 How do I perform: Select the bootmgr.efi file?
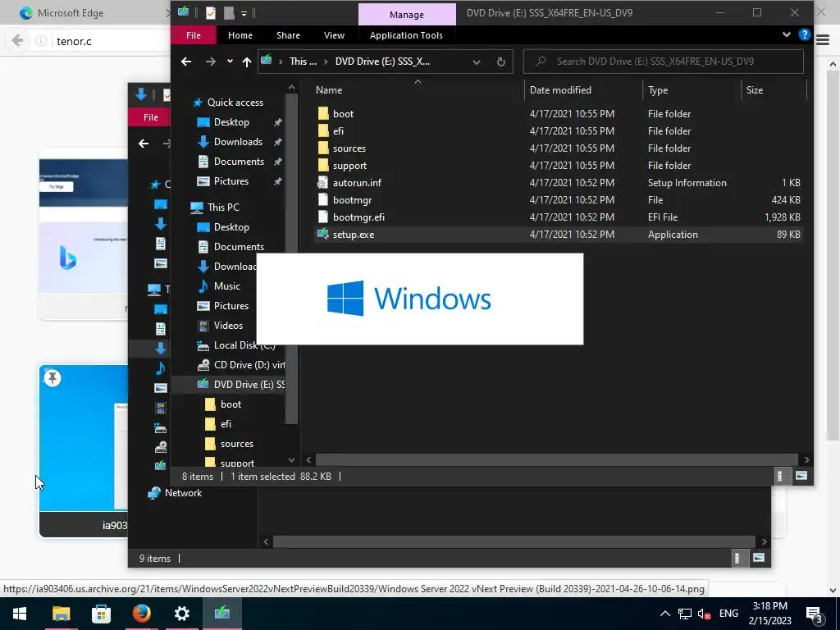point(358,217)
